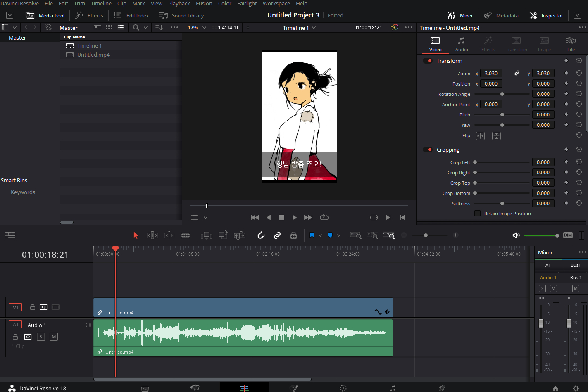Lock the V1 video track
588x392 pixels.
tap(33, 307)
